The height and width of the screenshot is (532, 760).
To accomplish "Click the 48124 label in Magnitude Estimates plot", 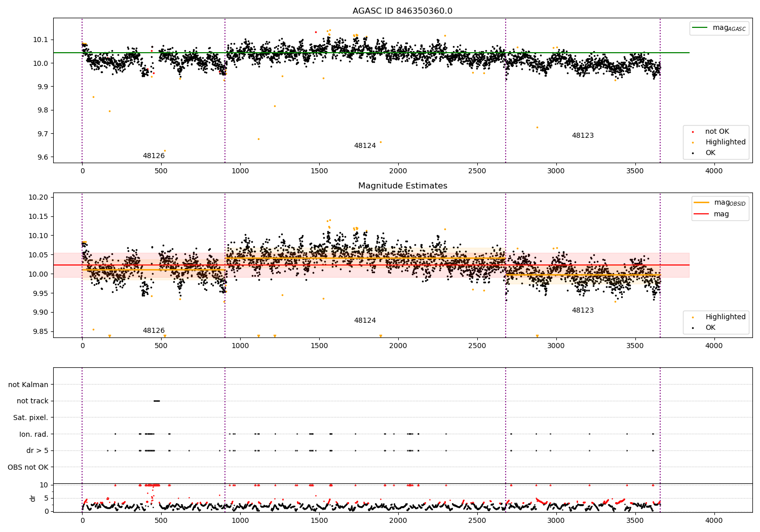I will pos(365,321).
